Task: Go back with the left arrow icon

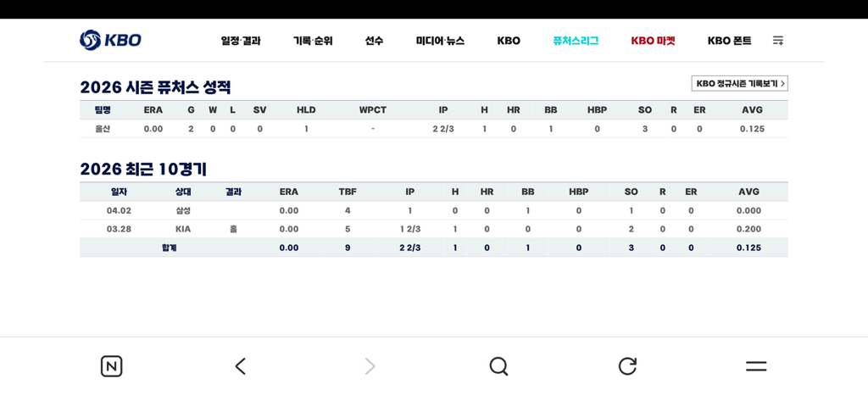Action: (x=241, y=366)
